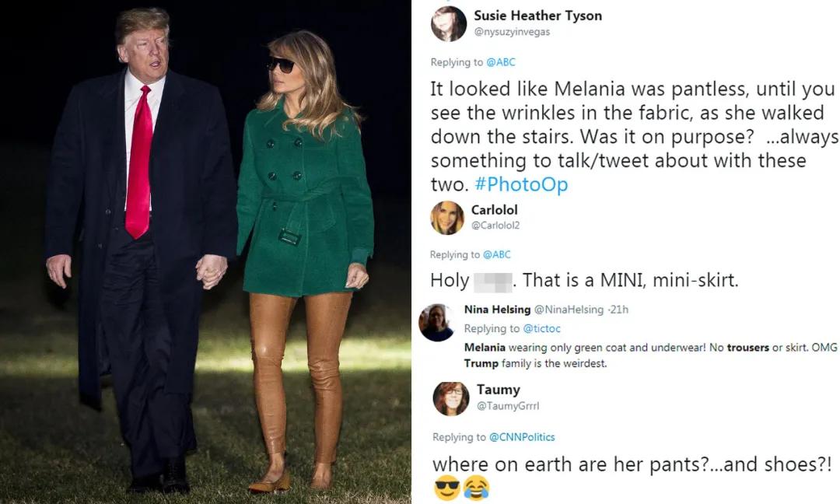Viewport: 840px width, 504px height.
Task: Open Carlolol's profile picture
Action: 447,218
